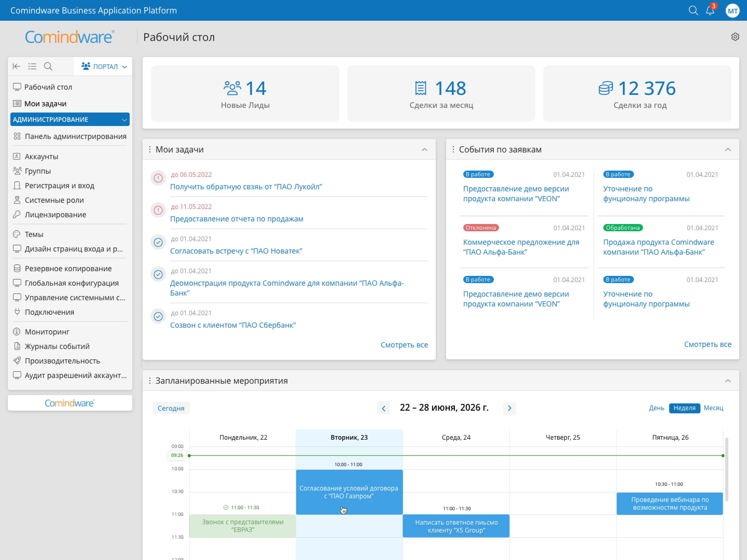Screen dimensions: 747x560
Task: Click drag handle of События по заявкам widget
Action: (x=453, y=149)
